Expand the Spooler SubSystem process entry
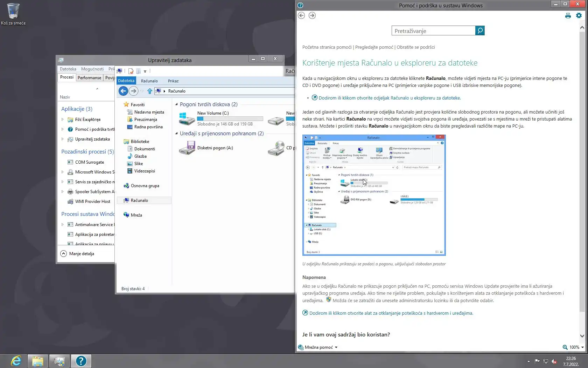Screen dimensions: 588x368 63,192
